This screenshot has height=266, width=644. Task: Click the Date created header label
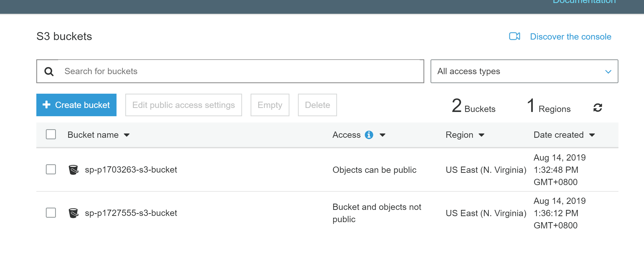(x=559, y=135)
